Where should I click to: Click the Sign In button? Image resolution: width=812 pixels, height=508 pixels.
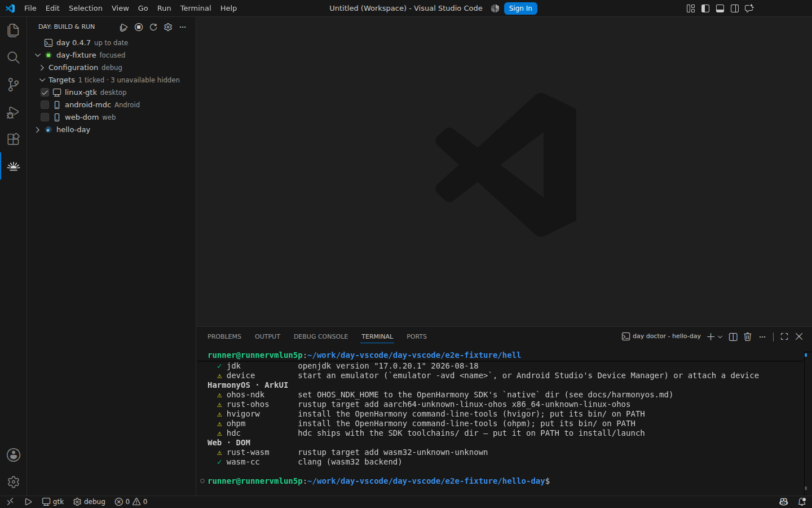[x=520, y=8]
